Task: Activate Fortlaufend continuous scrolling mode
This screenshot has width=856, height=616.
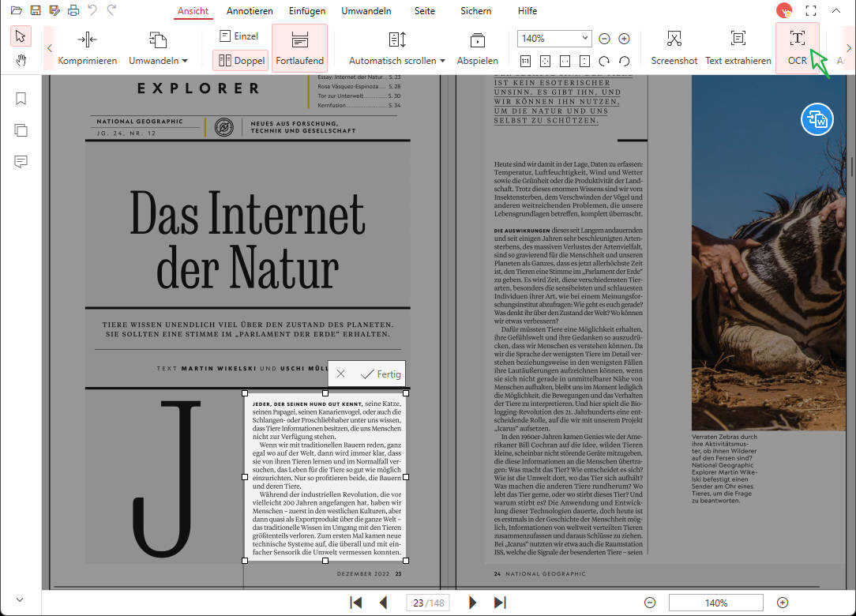Action: 299,46
